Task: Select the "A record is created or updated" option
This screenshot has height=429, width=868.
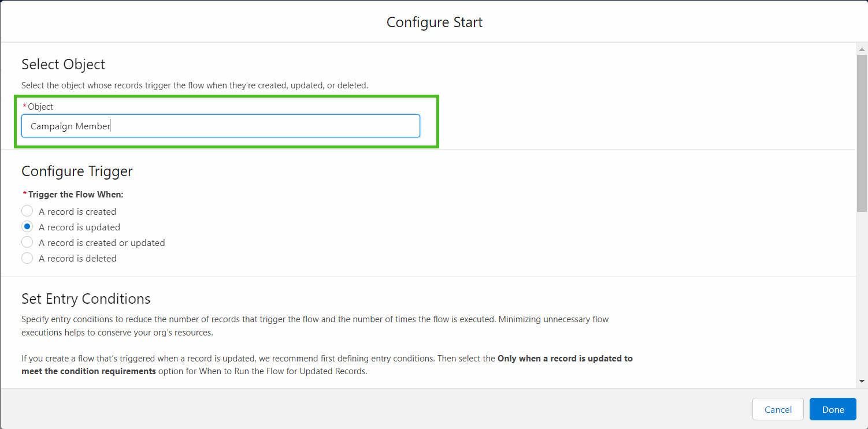Action: (27, 242)
